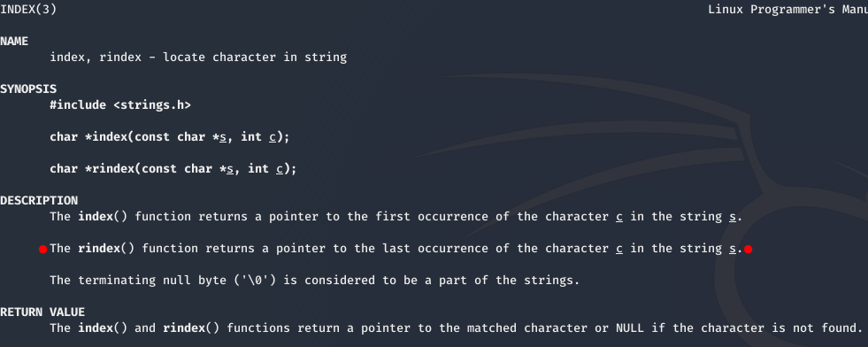This screenshot has height=347, width=868.
Task: Click 'locate character in string' text
Action: [255, 57]
